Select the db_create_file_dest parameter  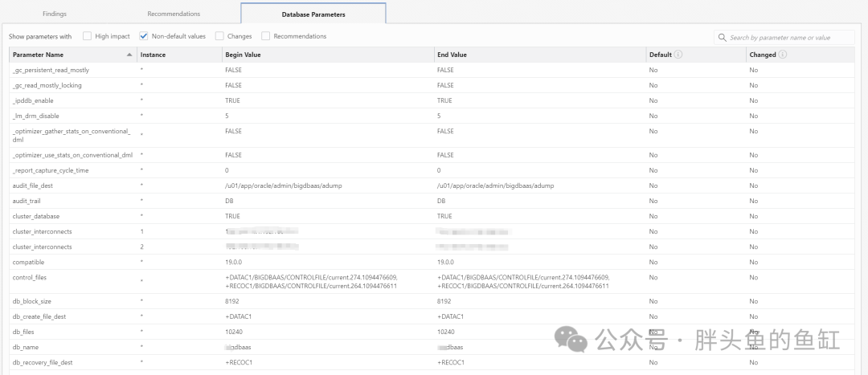39,316
